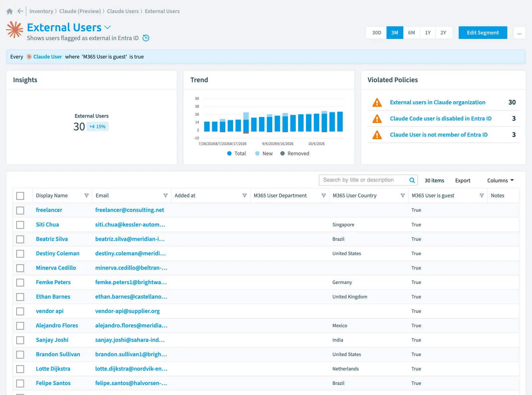
Task: Toggle the Total legend swatch
Action: pos(229,153)
